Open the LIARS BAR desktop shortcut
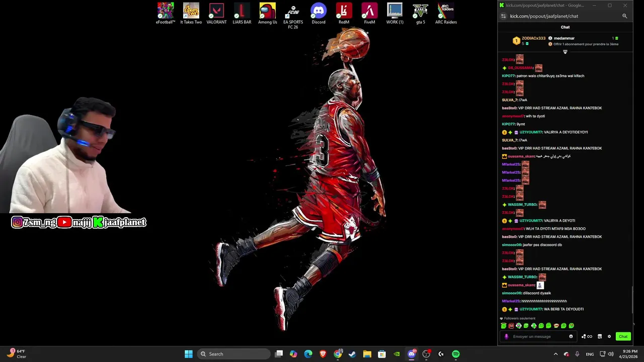Viewport: 644px width, 362px height. 242,14
